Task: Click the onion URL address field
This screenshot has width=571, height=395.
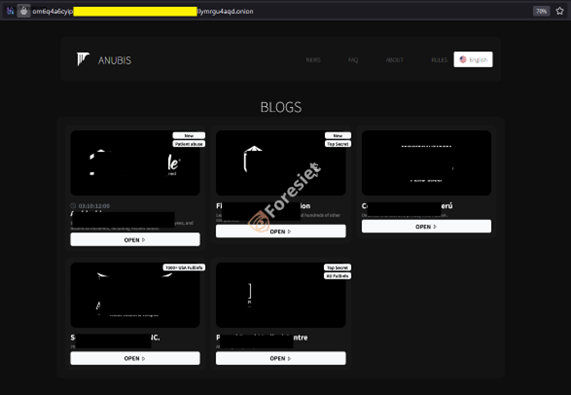Action: [143, 11]
